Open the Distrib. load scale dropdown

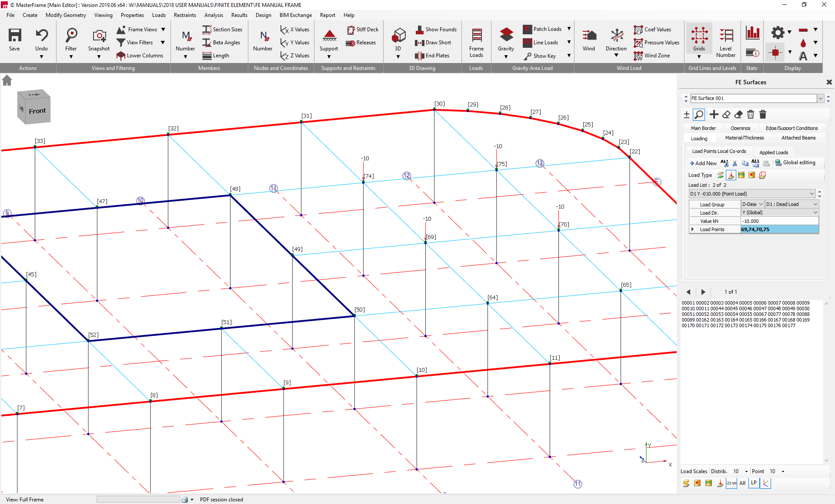(x=746, y=471)
